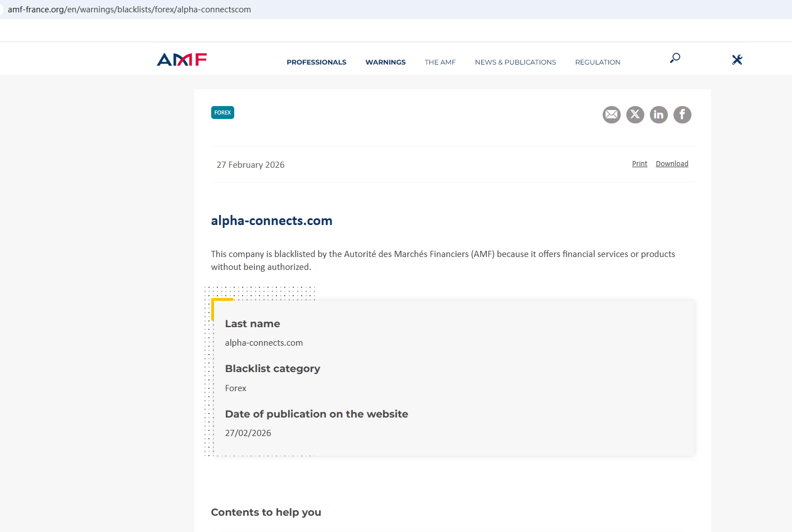This screenshot has height=532, width=792.
Task: Share the warning on X
Action: pyautogui.click(x=635, y=114)
